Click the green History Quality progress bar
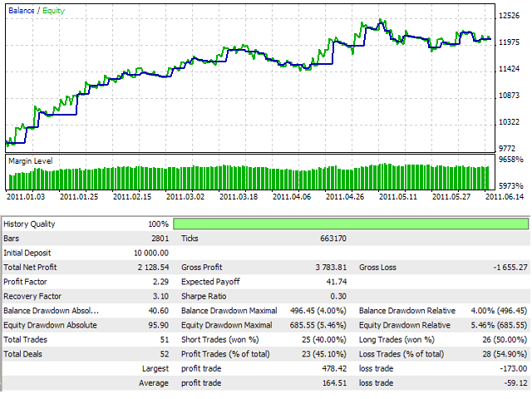The height and width of the screenshot is (399, 532). click(351, 224)
